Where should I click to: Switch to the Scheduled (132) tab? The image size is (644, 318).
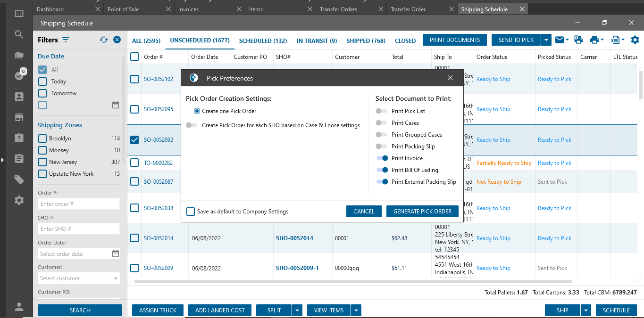pyautogui.click(x=263, y=41)
